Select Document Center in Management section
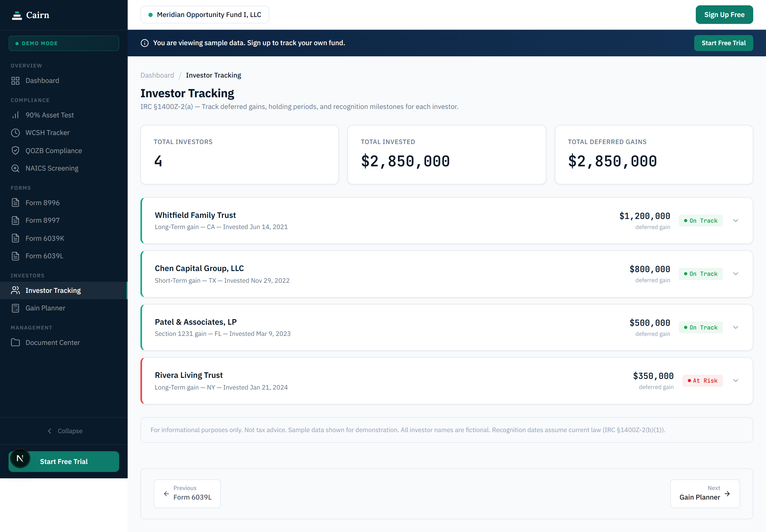 pyautogui.click(x=64, y=342)
